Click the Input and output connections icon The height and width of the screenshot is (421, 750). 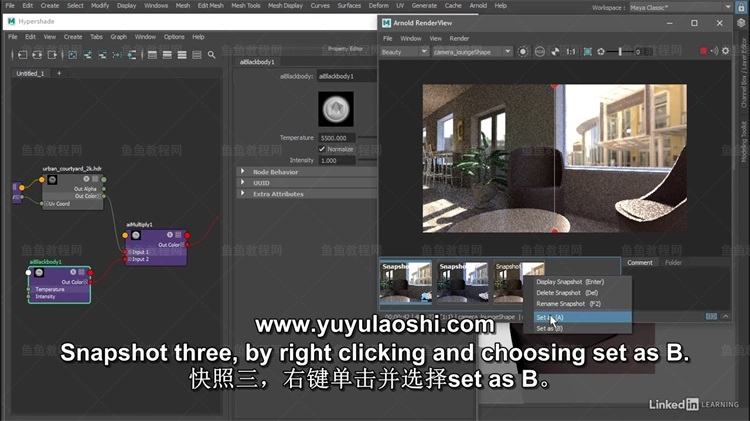(x=37, y=55)
